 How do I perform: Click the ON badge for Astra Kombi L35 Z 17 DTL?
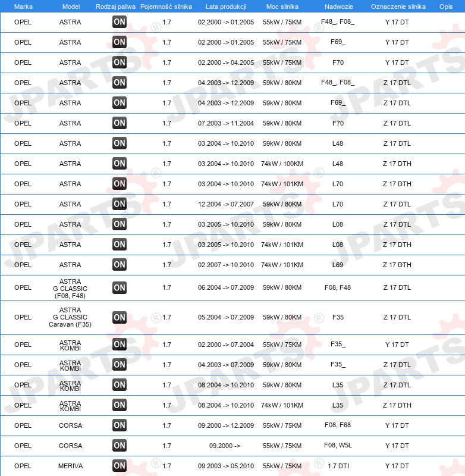click(119, 385)
